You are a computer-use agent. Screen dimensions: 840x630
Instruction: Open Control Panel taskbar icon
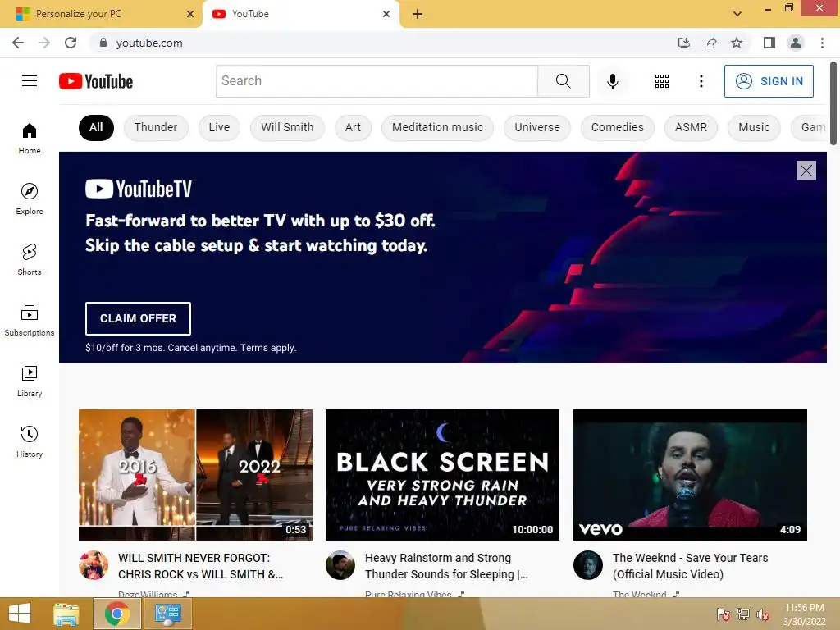coord(167,614)
